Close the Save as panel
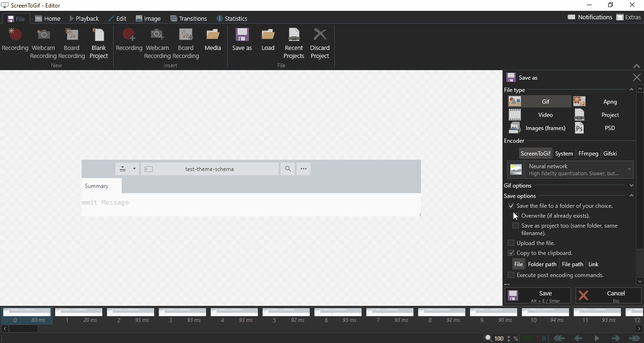The image size is (644, 343). pyautogui.click(x=637, y=78)
